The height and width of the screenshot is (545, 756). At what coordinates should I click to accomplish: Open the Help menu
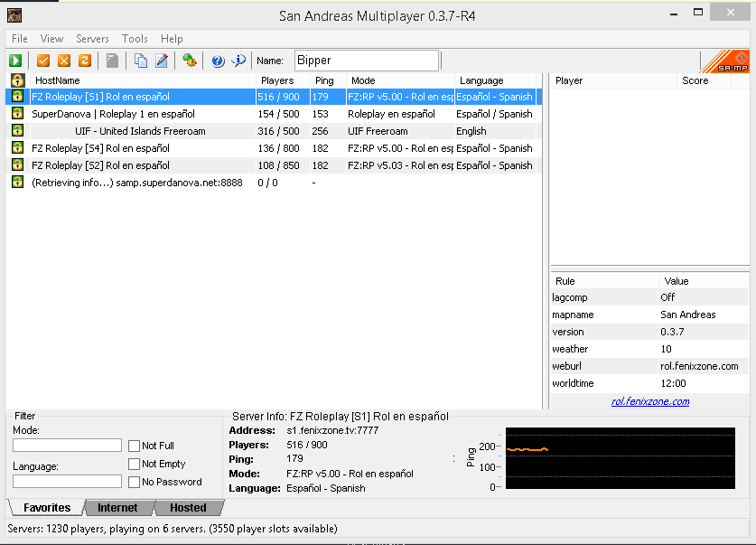tap(172, 39)
